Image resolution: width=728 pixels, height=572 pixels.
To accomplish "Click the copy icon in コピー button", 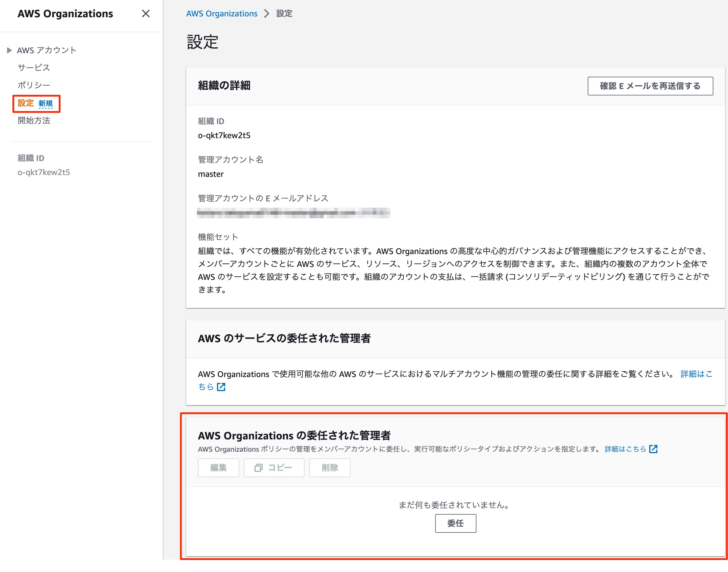I will 258,467.
